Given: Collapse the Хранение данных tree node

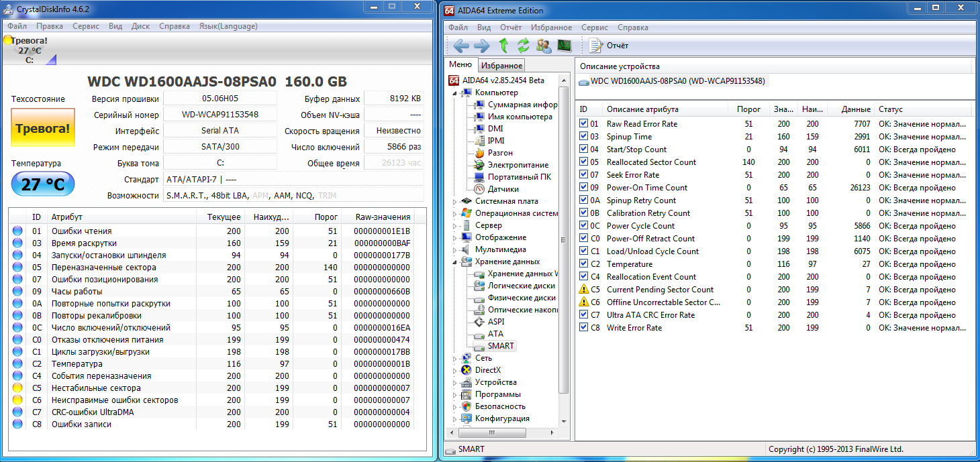Looking at the screenshot, I should [455, 262].
